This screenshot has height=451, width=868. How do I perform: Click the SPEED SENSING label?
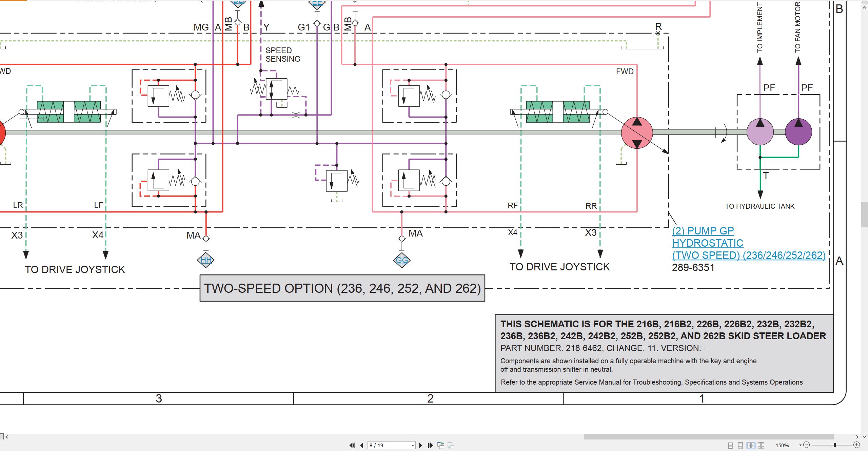(x=283, y=55)
